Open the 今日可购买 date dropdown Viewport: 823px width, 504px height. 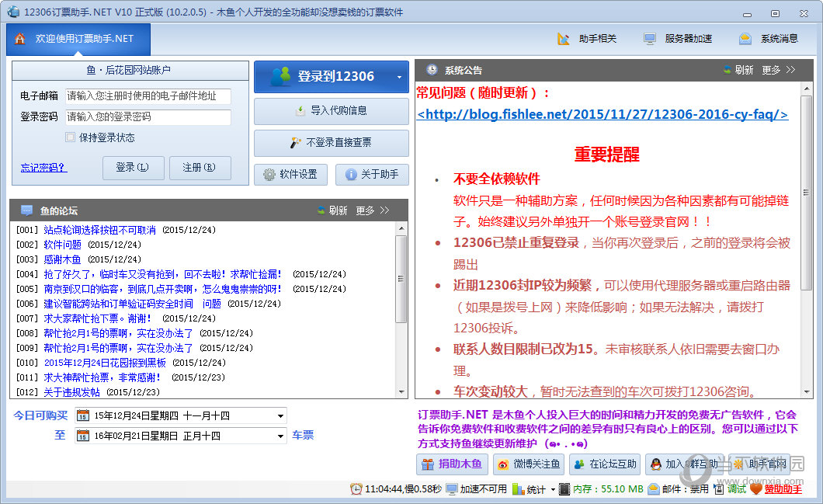[x=280, y=416]
